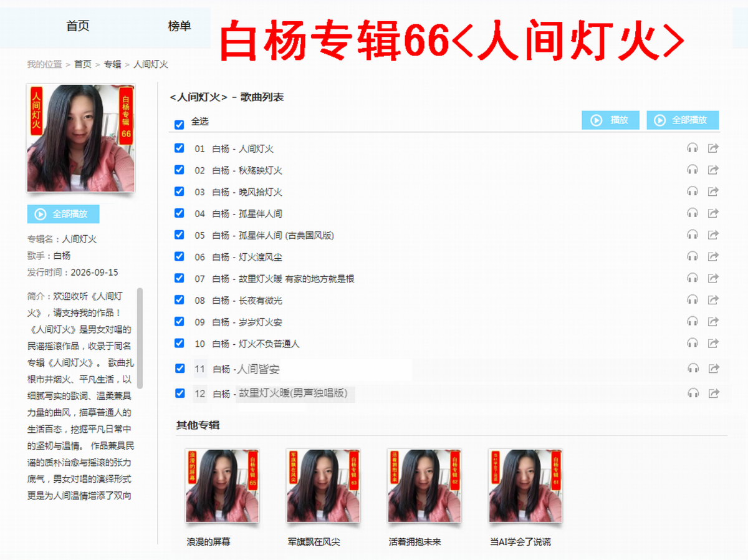Click share icon for track 02 秋殇映灯火
This screenshot has width=748, height=560.
click(x=714, y=170)
